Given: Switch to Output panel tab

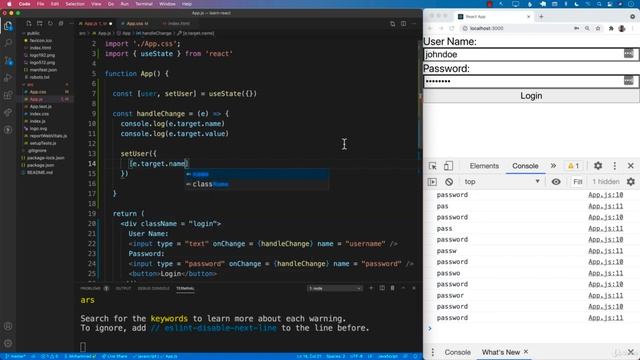Looking at the screenshot, I should pos(123,289).
